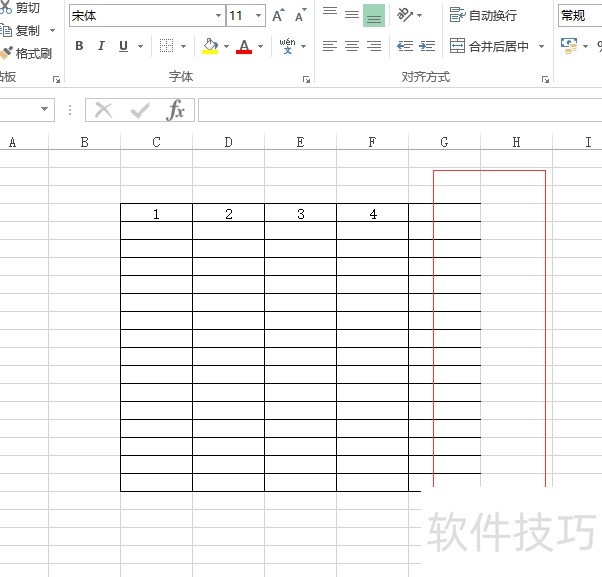
Task: Open the font size 11 dropdown
Action: click(x=258, y=16)
